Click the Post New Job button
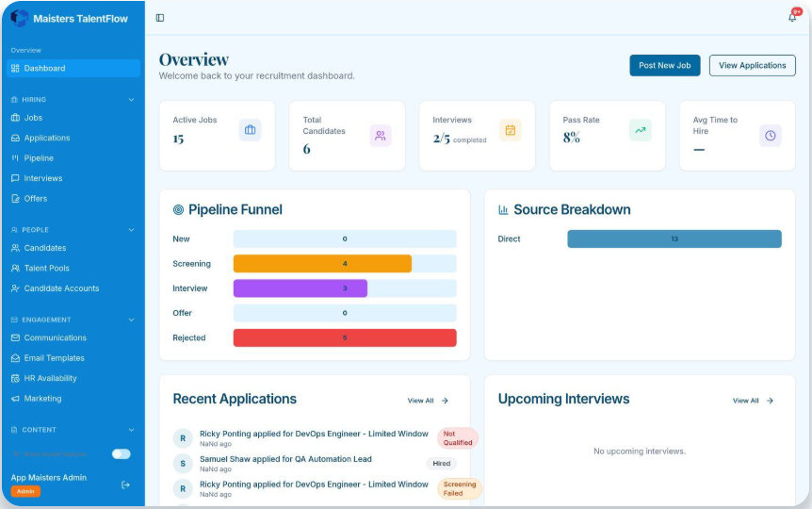This screenshot has height=509, width=812. pyautogui.click(x=665, y=65)
